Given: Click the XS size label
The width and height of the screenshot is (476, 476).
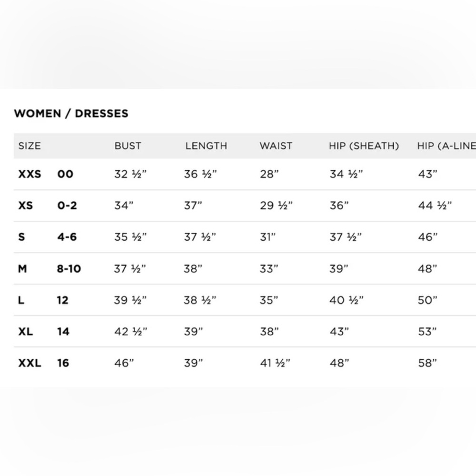Looking at the screenshot, I should click(x=26, y=206).
